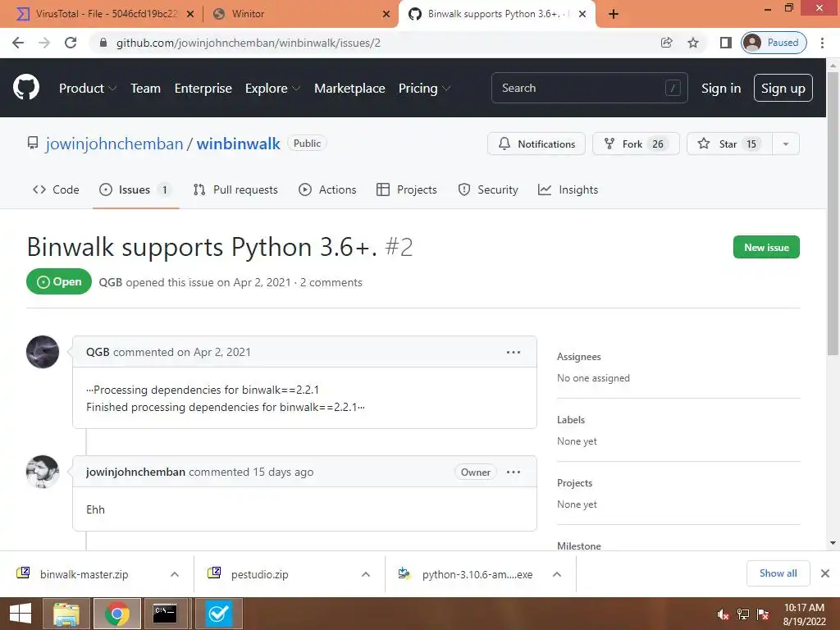Open the winbinwalk repository link

pos(239,144)
